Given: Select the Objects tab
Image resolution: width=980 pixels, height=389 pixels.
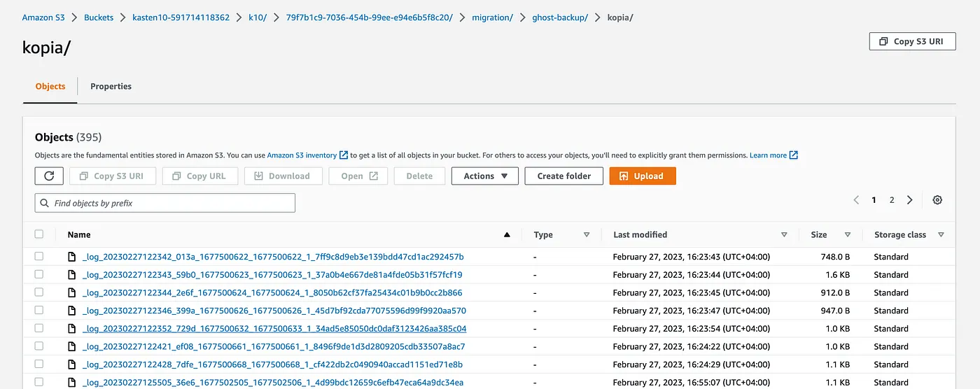Looking at the screenshot, I should pyautogui.click(x=50, y=86).
